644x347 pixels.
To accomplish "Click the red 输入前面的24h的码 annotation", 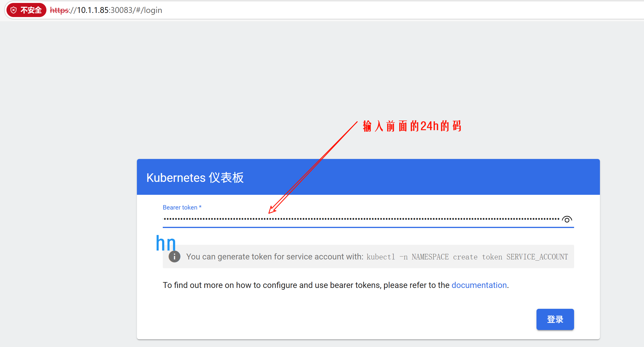I will [x=412, y=126].
